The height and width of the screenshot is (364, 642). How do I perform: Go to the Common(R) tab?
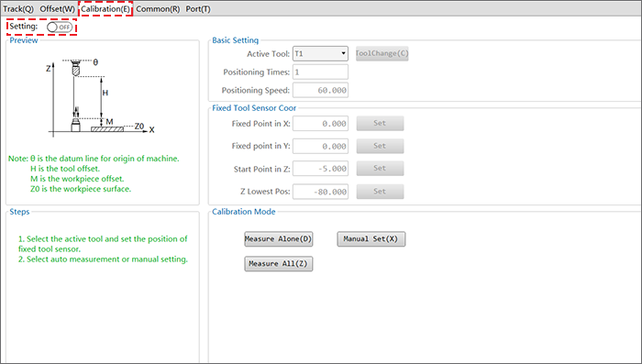point(158,9)
